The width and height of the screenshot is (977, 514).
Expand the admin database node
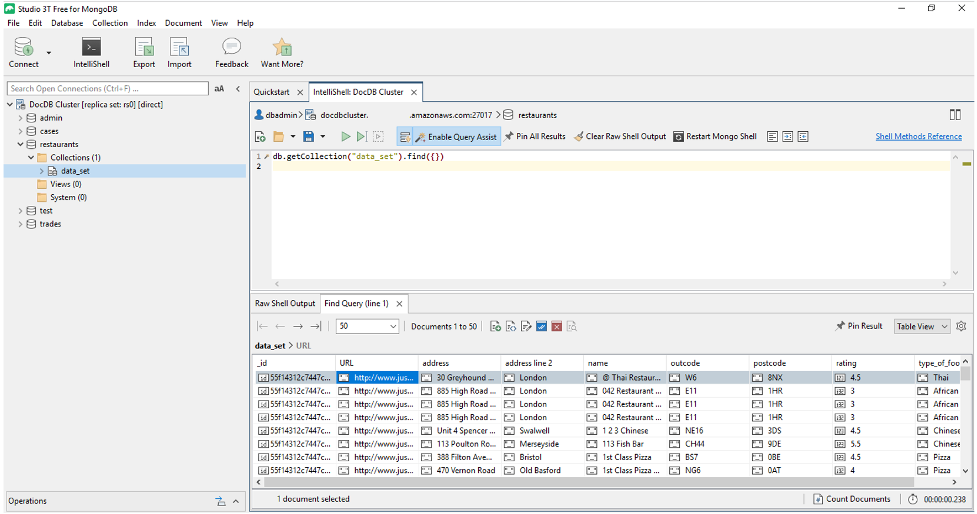(20, 118)
